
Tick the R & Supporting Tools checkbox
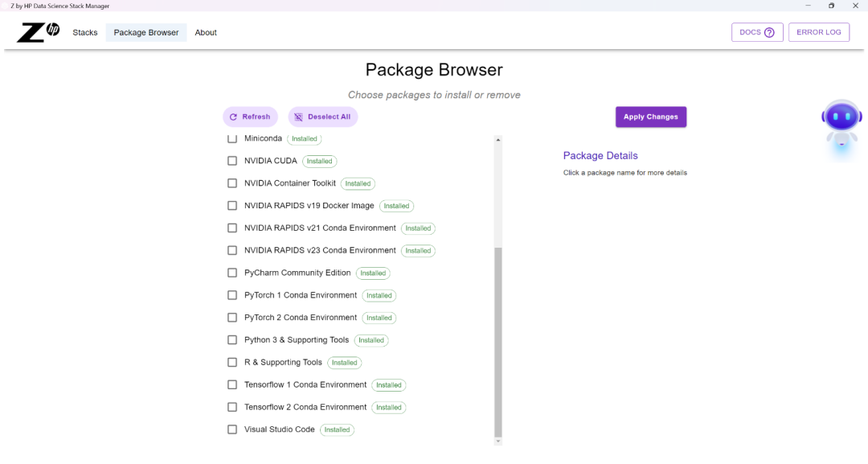232,363
